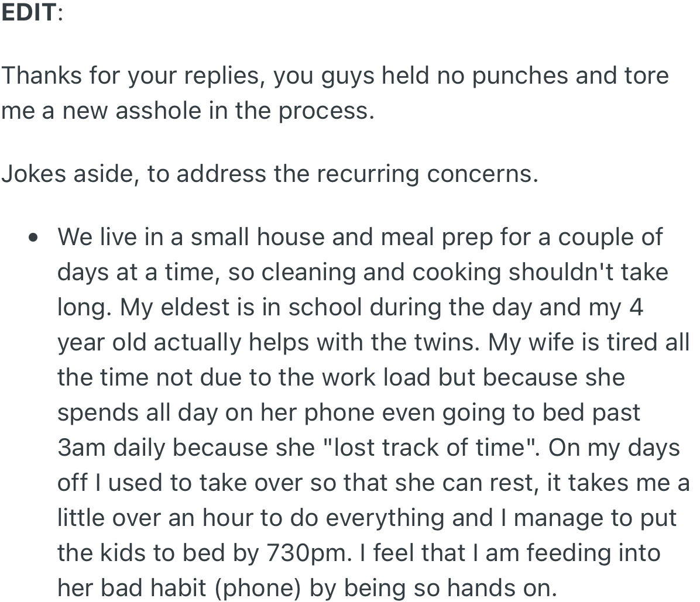Click the bold EDIT heading
Viewport: 700px width, 602px height.
[29, 12]
